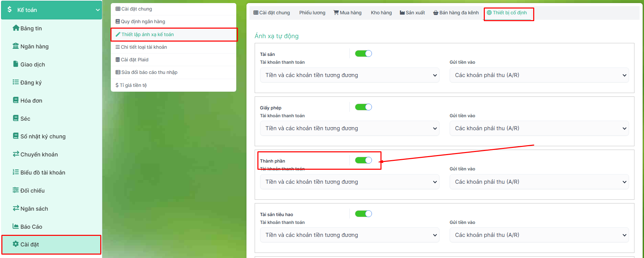Click the table icon in submenu Cài đặt chung
The width and height of the screenshot is (644, 258).
(118, 9)
